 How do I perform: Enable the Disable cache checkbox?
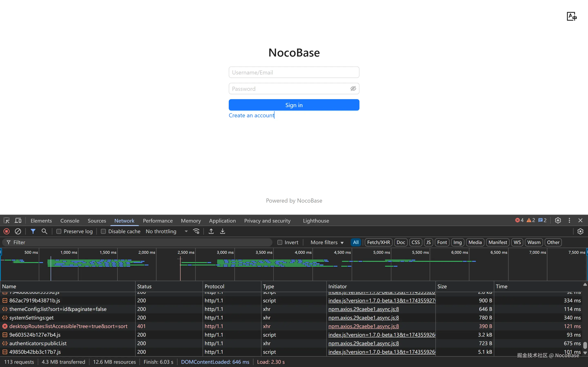pyautogui.click(x=103, y=231)
